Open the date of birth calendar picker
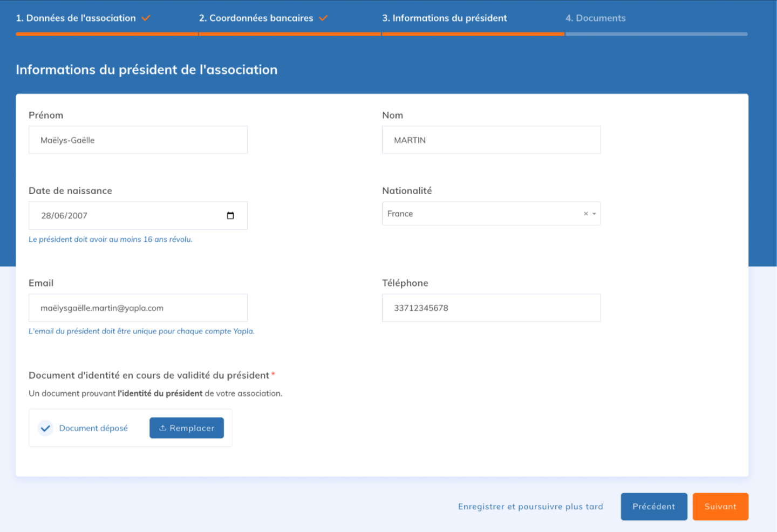The height and width of the screenshot is (532, 777). coord(230,216)
